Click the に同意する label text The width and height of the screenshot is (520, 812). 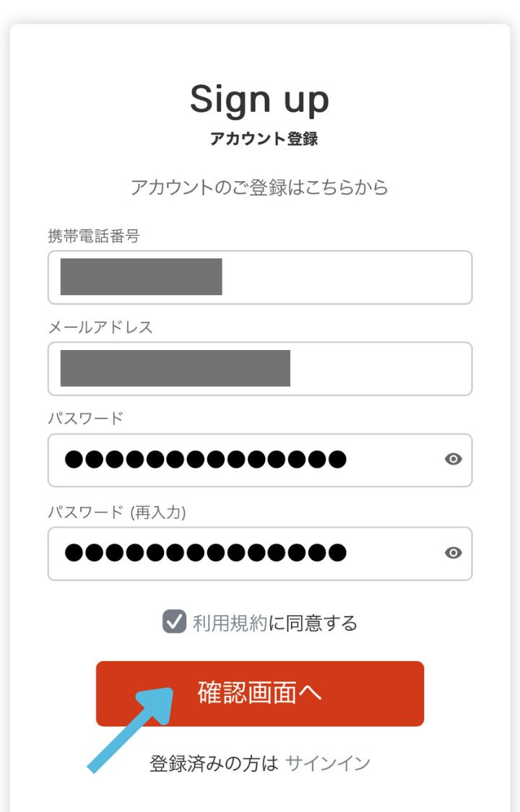tap(313, 623)
